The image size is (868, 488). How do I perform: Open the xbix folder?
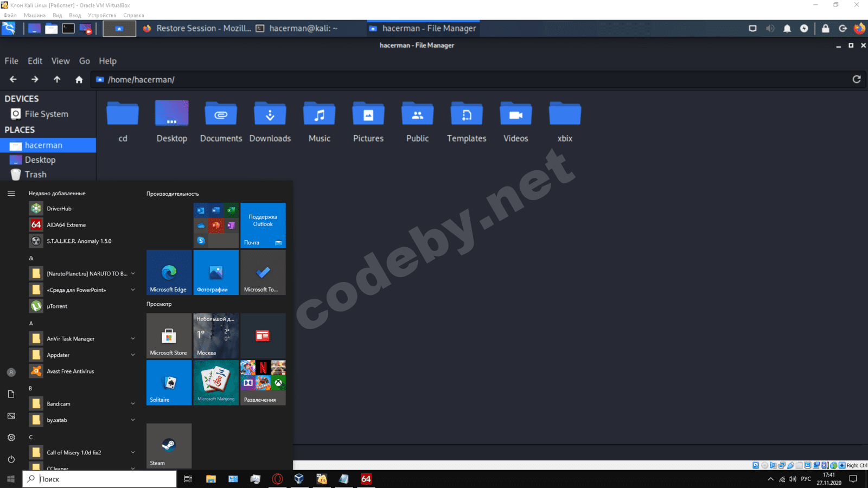[x=565, y=122]
